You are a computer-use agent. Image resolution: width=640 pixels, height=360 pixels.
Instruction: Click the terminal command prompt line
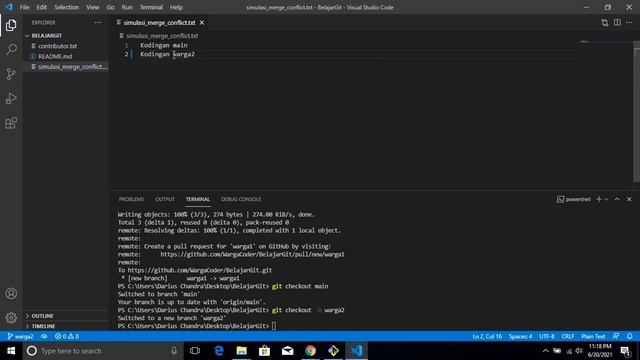[x=197, y=326]
